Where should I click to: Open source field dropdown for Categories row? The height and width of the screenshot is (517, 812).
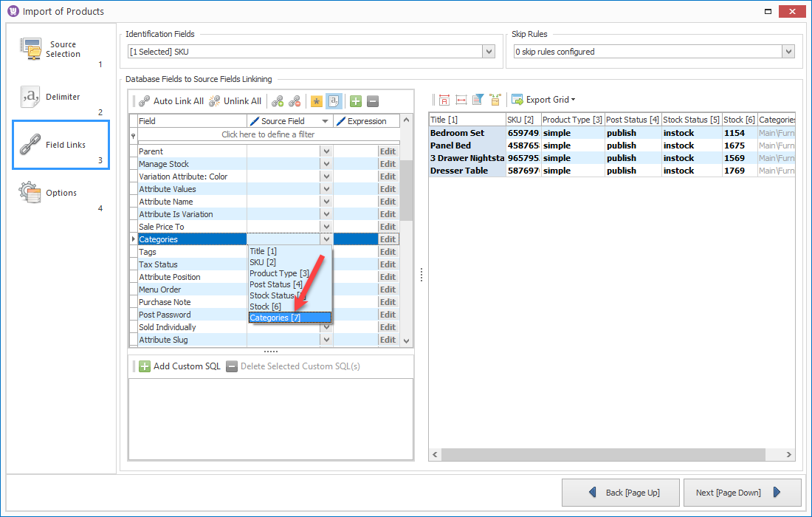pyautogui.click(x=326, y=239)
